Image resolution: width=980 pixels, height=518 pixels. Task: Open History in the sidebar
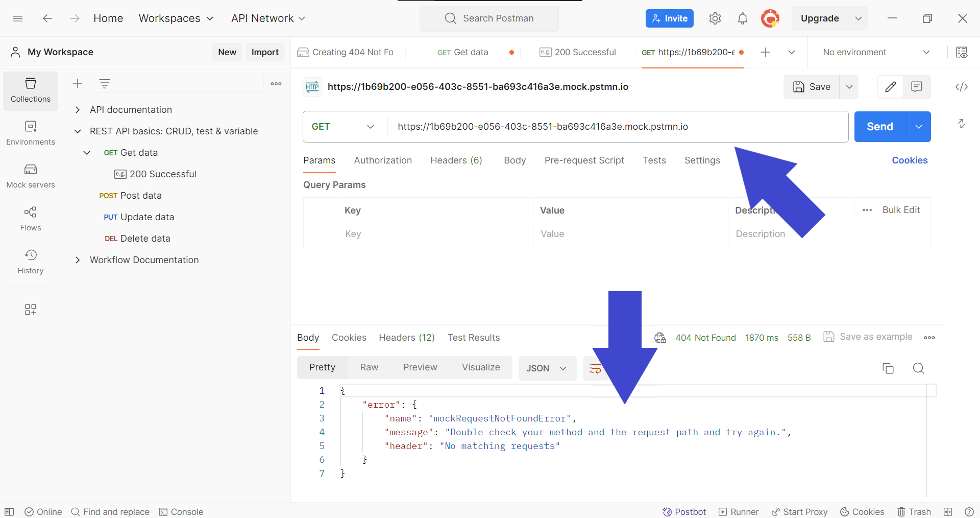click(31, 262)
